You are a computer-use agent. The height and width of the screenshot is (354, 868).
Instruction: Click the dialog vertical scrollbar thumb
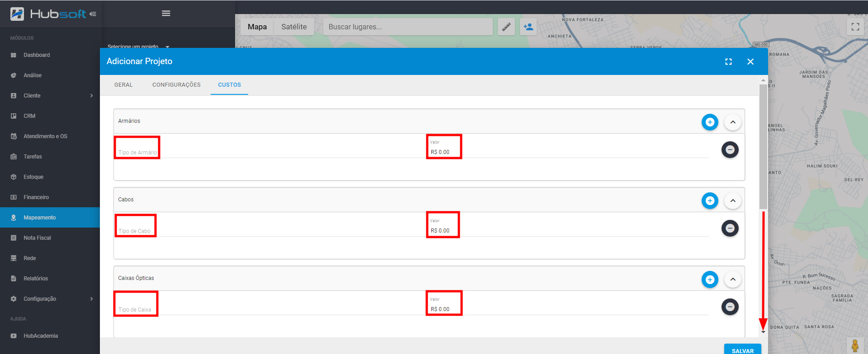[x=763, y=147]
